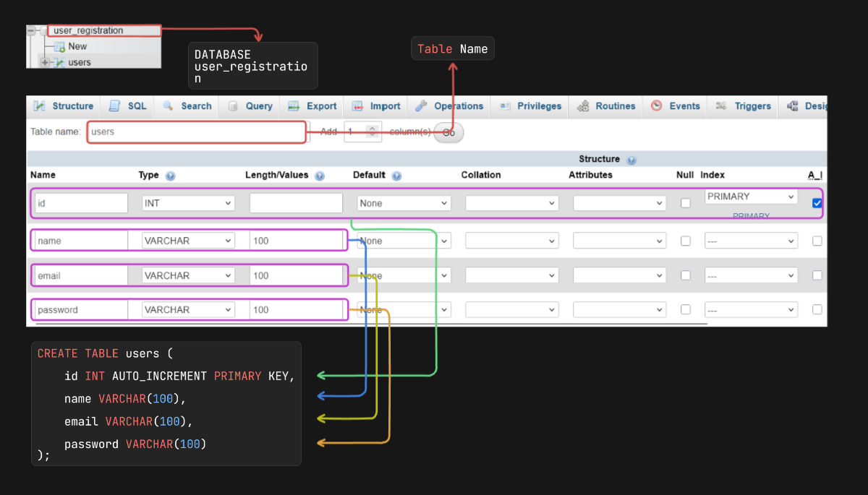
Task: Open the Structure tab
Action: pos(64,106)
